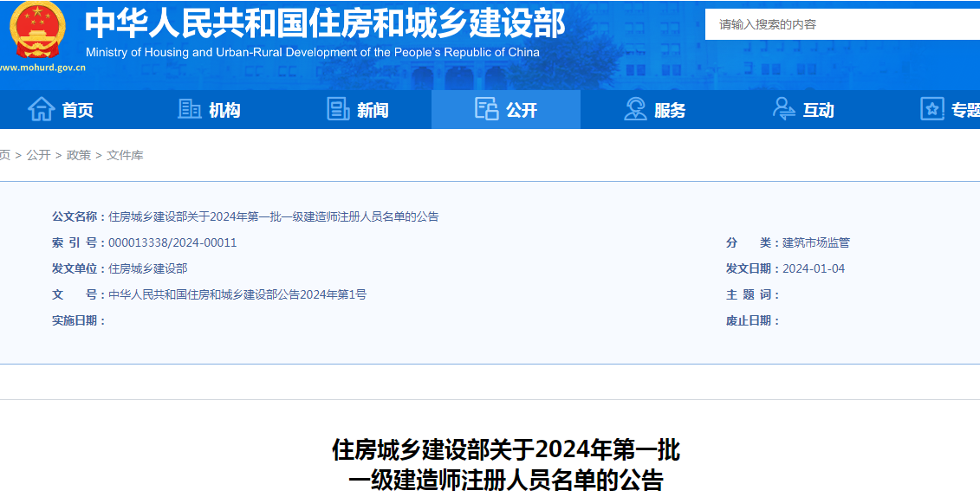
Task: Click index number 000013338/2024-00011
Action: coord(172,243)
